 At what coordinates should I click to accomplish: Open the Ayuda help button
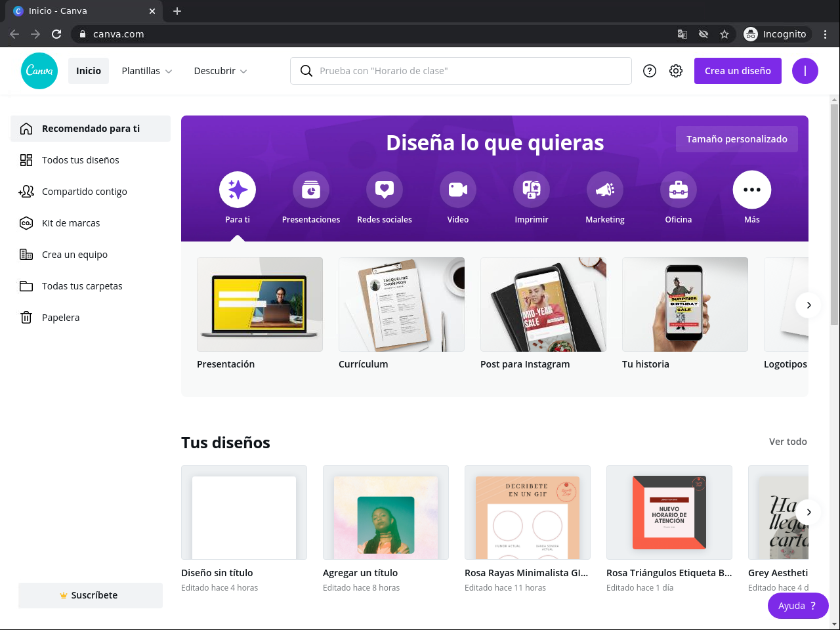798,606
